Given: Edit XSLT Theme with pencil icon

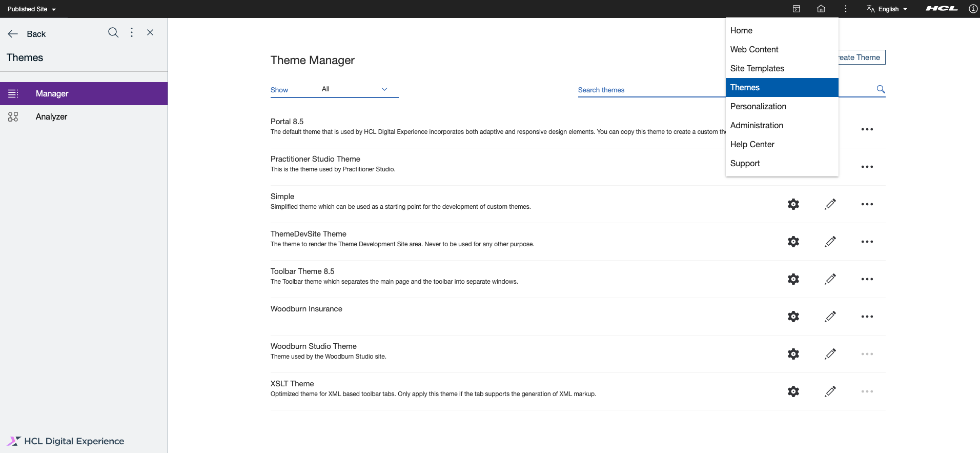Looking at the screenshot, I should tap(830, 391).
